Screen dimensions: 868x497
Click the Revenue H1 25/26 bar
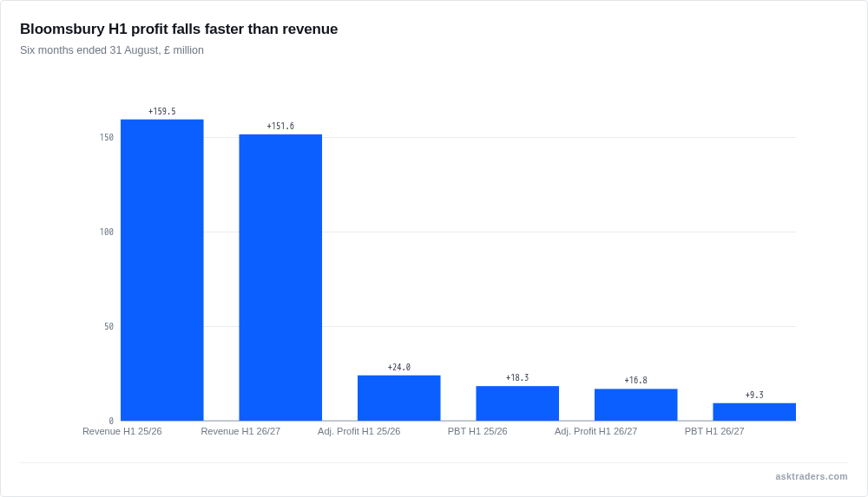[162, 270]
